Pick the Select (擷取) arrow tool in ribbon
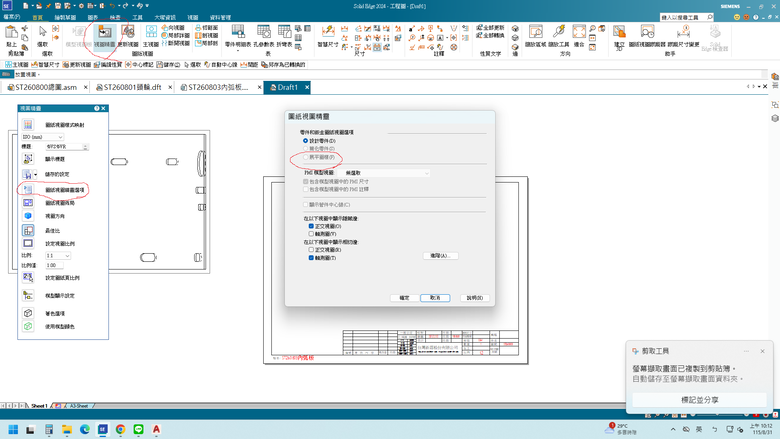 pyautogui.click(x=43, y=36)
